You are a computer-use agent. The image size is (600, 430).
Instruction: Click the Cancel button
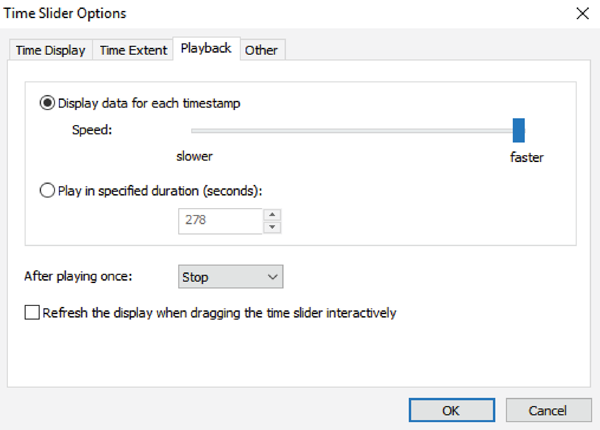coord(549,410)
